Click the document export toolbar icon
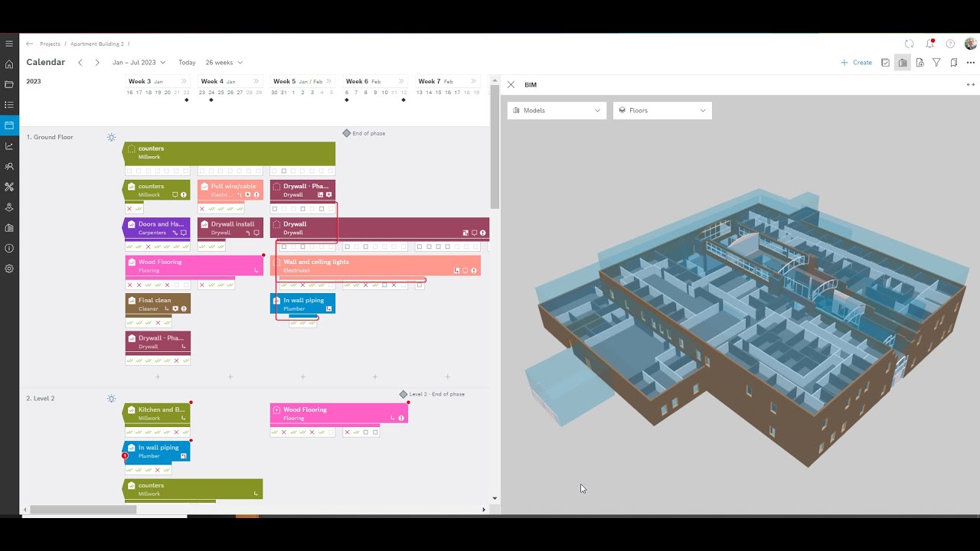 (920, 63)
